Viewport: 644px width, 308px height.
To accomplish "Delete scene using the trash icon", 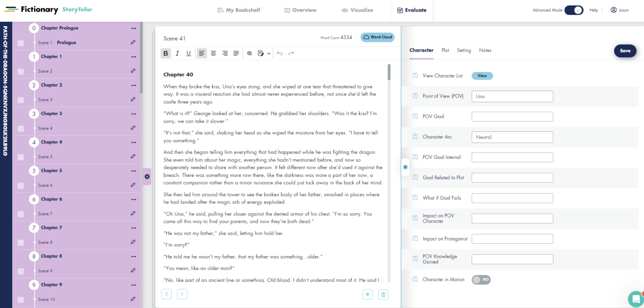I will click(383, 295).
